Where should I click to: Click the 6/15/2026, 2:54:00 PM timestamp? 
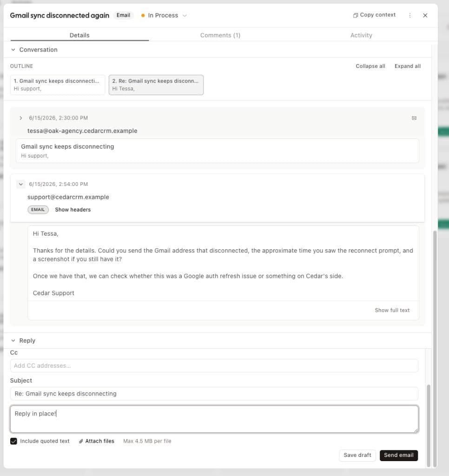tap(58, 184)
